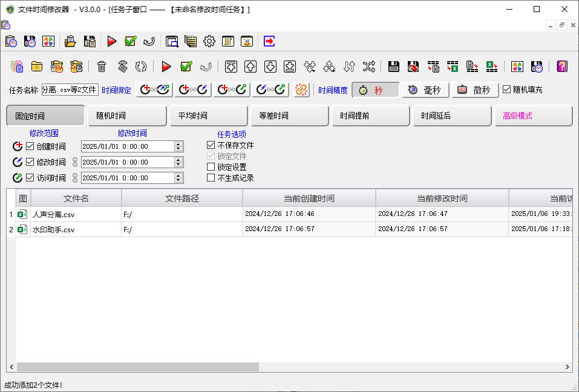Switch to the 时间提前 tab
This screenshot has height=392, width=579.
[x=370, y=115]
